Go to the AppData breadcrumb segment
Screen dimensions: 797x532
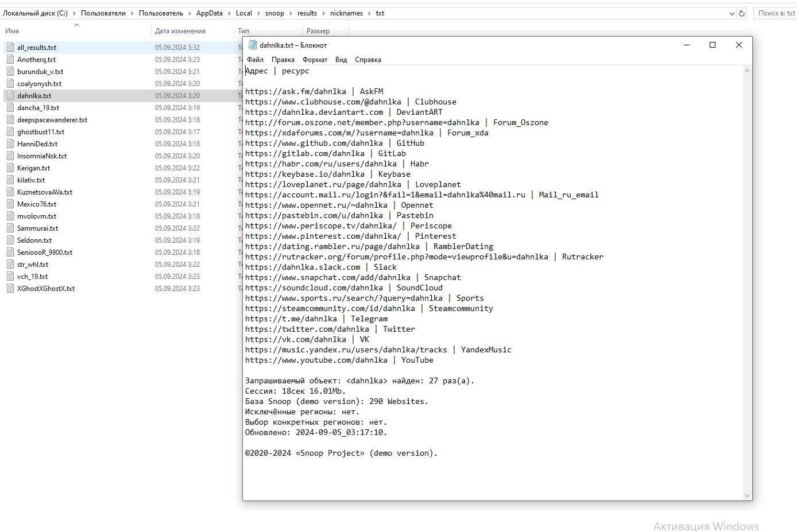[x=210, y=13]
